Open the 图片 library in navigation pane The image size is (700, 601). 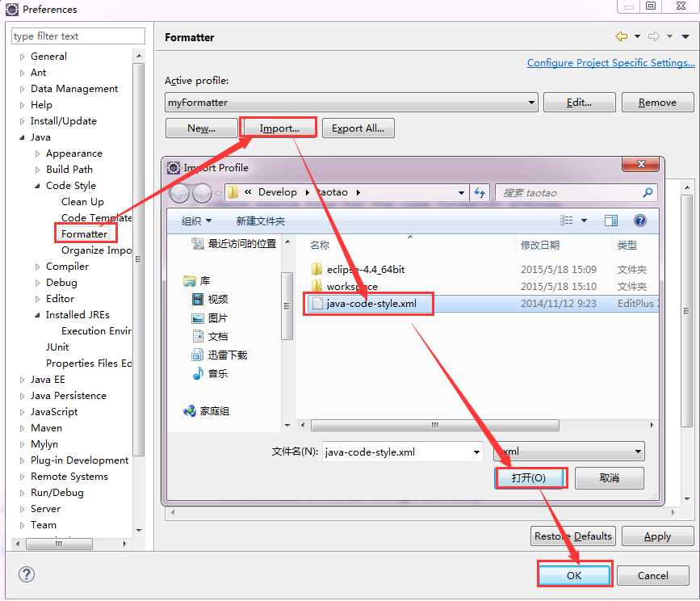tap(210, 318)
